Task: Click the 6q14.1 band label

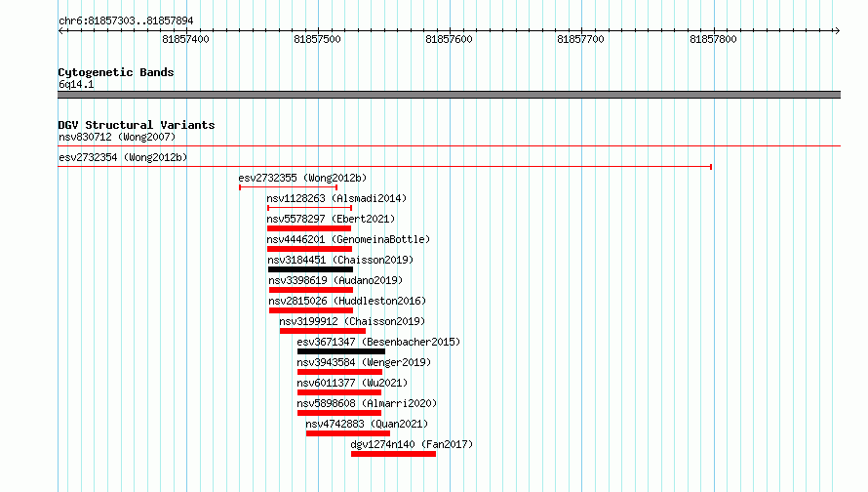Action: (x=76, y=84)
